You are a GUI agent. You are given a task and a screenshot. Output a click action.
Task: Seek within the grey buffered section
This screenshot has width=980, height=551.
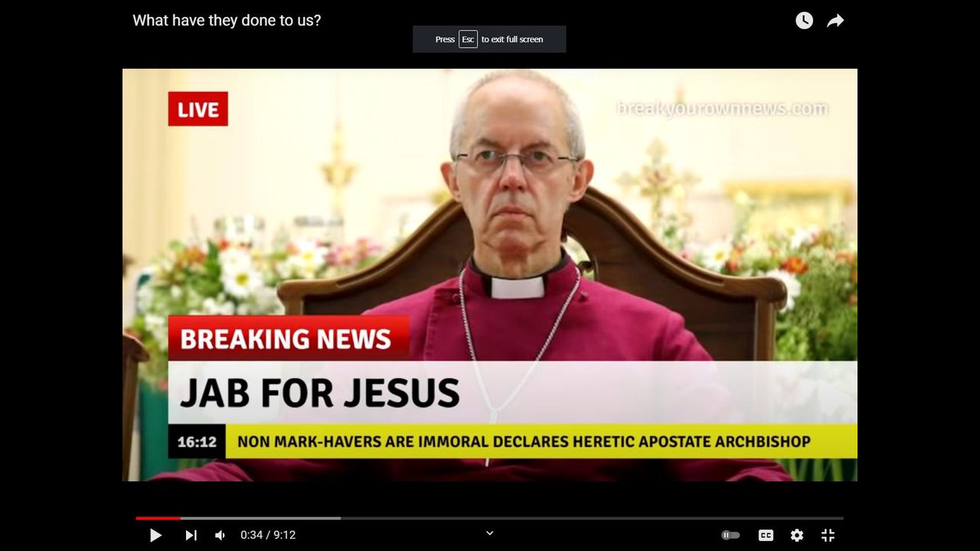tap(260, 518)
